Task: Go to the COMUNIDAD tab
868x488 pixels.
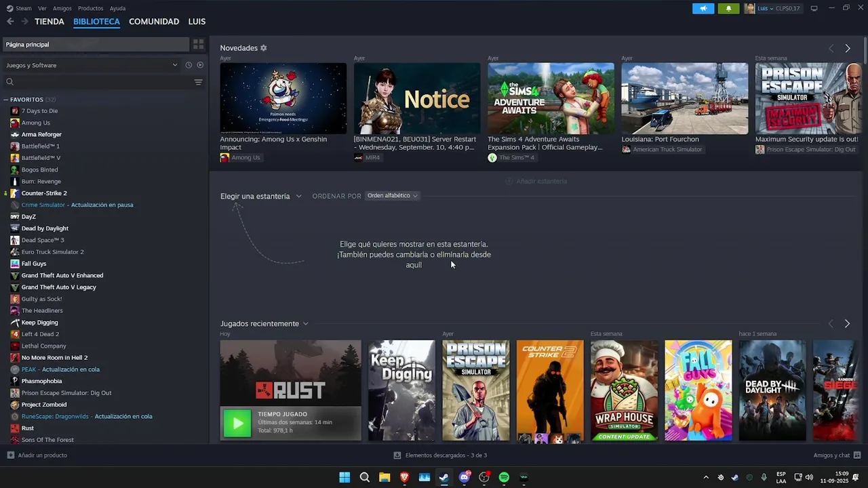Action: (x=154, y=22)
